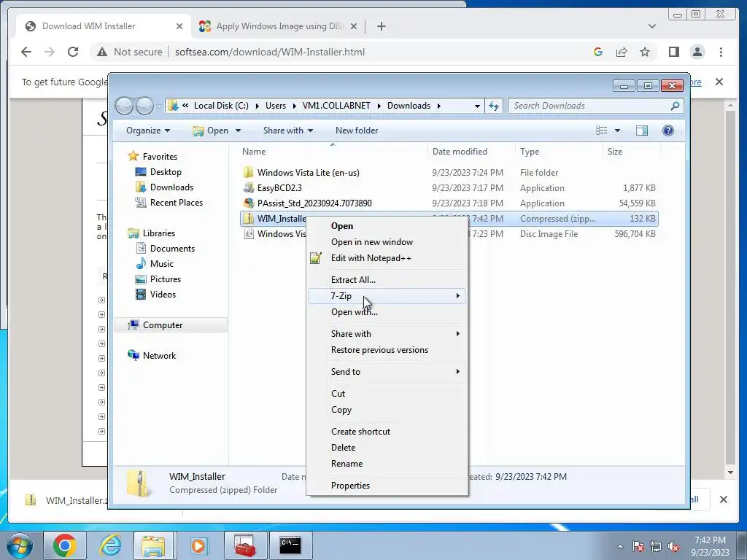Screen dimensions: 747x560
Task: Click the Explorer refresh button
Action: (494, 106)
